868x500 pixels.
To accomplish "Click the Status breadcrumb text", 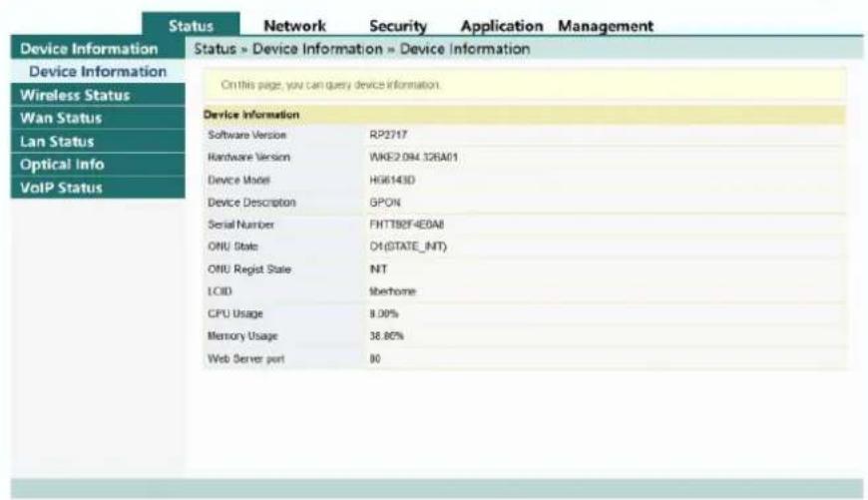I will [215, 49].
